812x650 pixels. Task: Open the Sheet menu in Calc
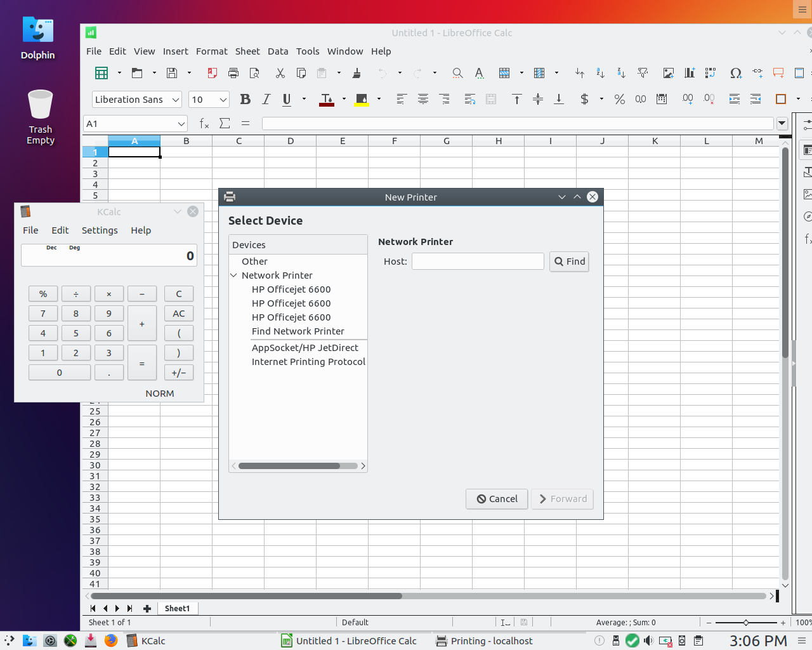click(x=247, y=51)
